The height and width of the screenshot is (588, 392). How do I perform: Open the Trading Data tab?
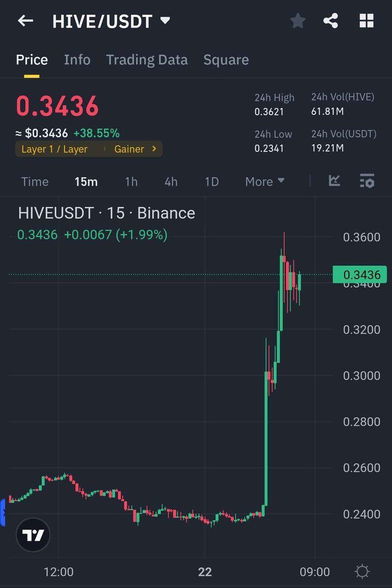[x=147, y=60]
